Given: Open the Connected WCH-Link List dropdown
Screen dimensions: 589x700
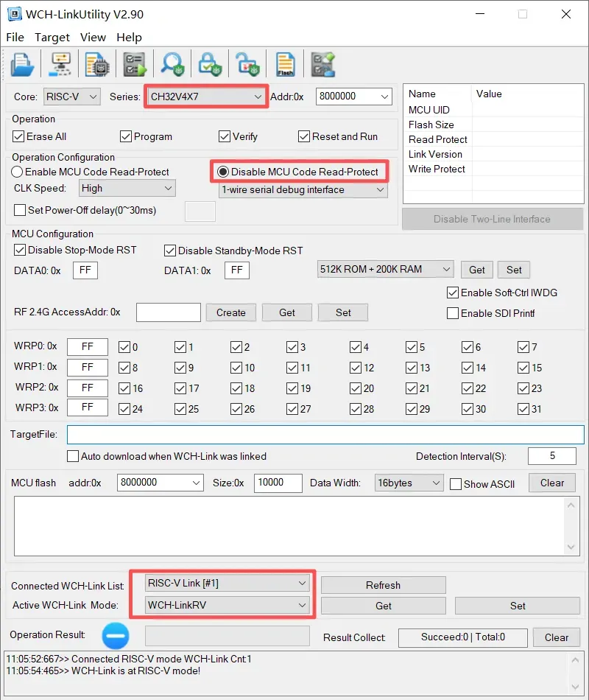Looking at the screenshot, I should (227, 583).
